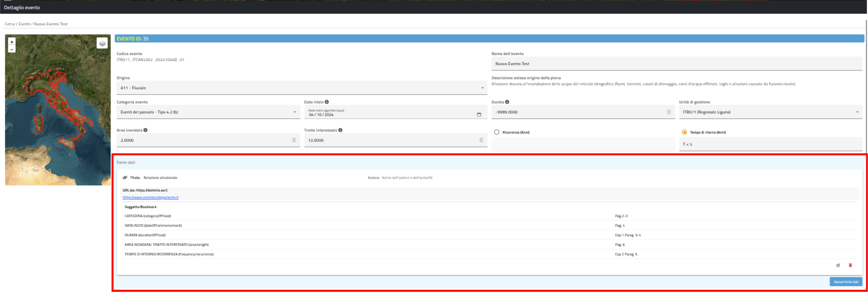Click the info icon beside Data inizio

[x=327, y=102]
